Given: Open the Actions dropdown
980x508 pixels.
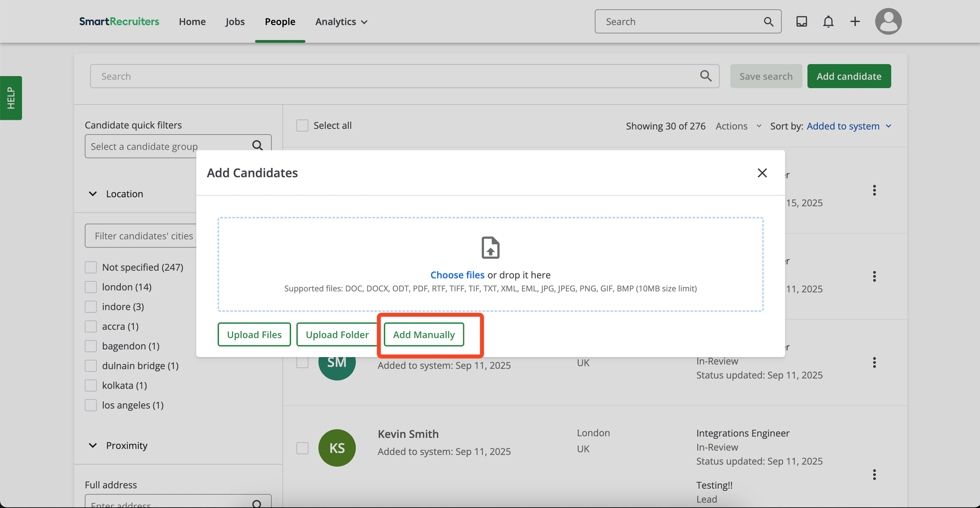Looking at the screenshot, I should [x=737, y=126].
